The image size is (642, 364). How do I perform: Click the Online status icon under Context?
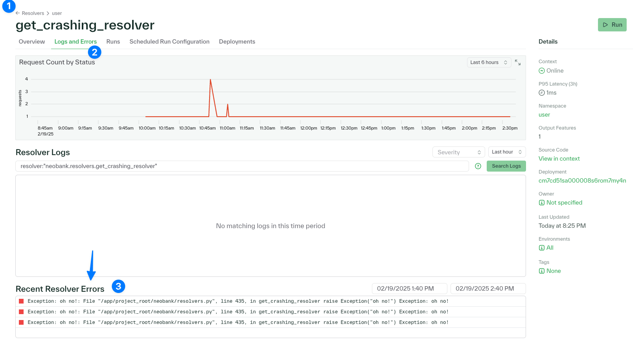tap(541, 71)
